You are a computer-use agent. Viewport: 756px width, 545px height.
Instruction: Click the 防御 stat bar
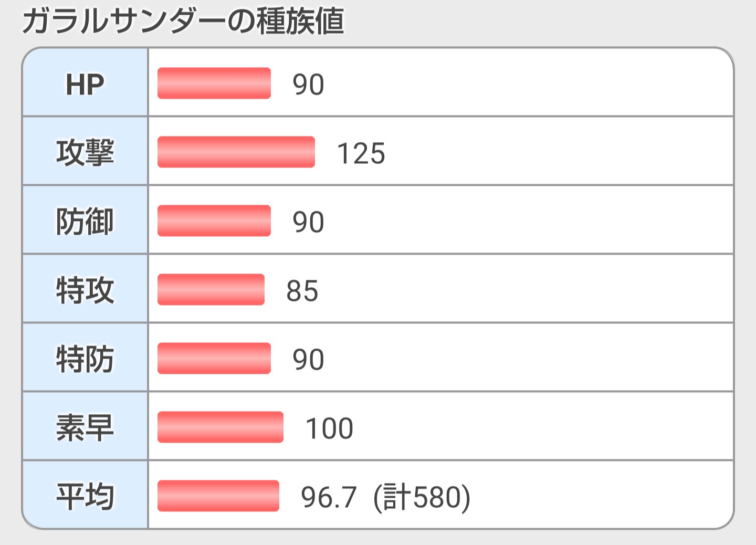214,221
